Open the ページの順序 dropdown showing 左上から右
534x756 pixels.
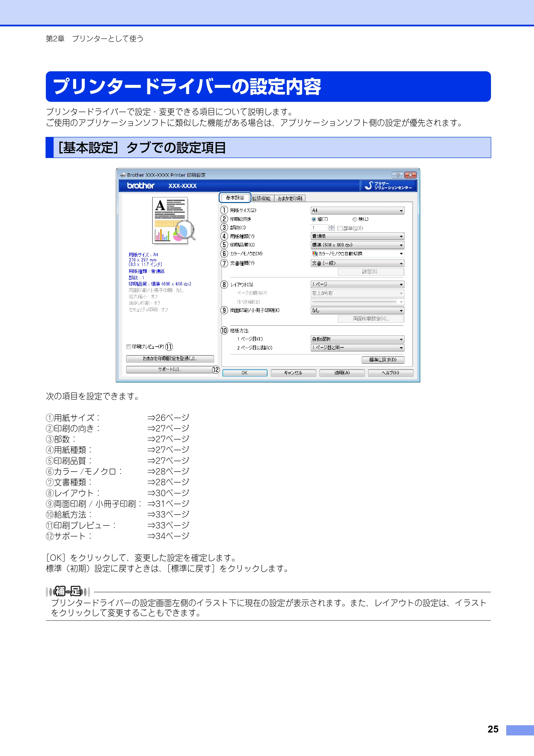(358, 293)
